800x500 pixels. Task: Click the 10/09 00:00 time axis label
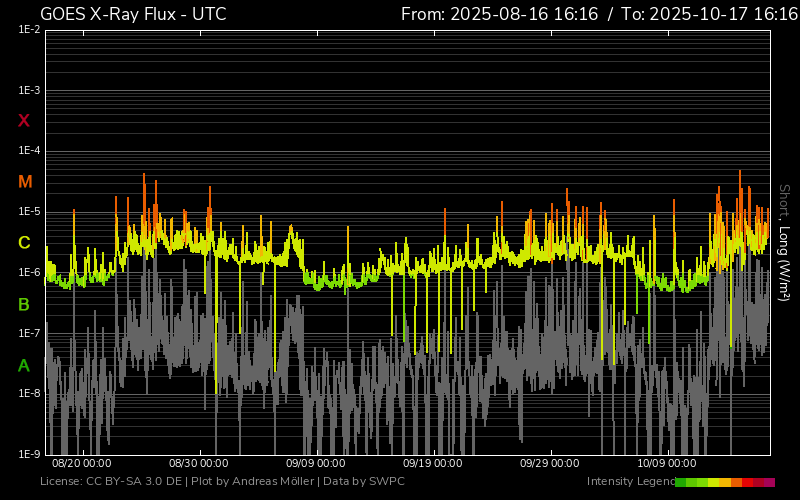coord(666,463)
